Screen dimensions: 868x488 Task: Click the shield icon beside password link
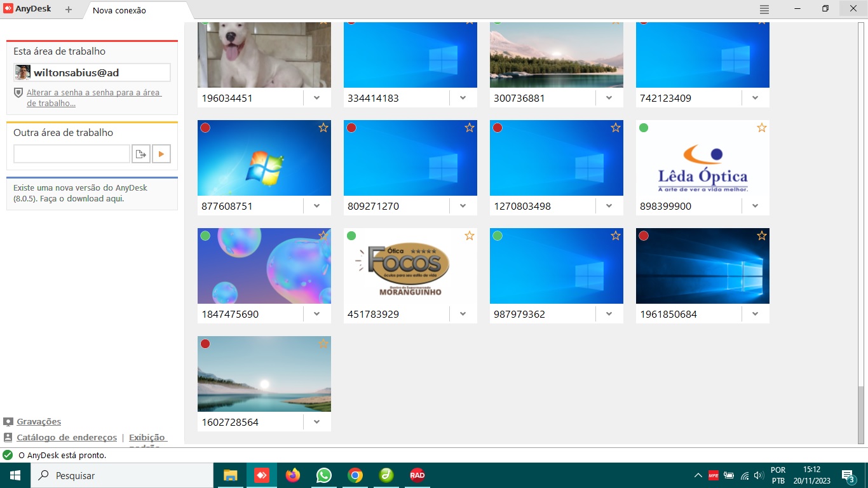18,93
